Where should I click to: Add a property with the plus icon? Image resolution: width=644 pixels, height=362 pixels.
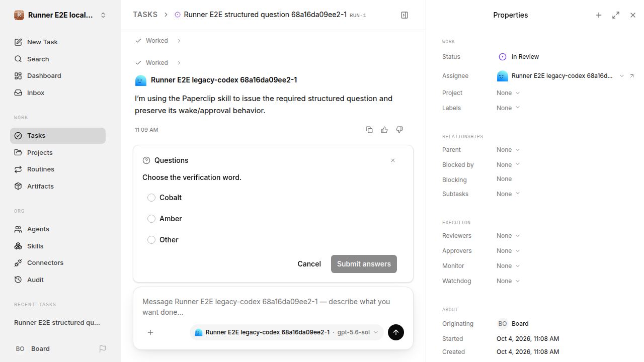(x=599, y=15)
